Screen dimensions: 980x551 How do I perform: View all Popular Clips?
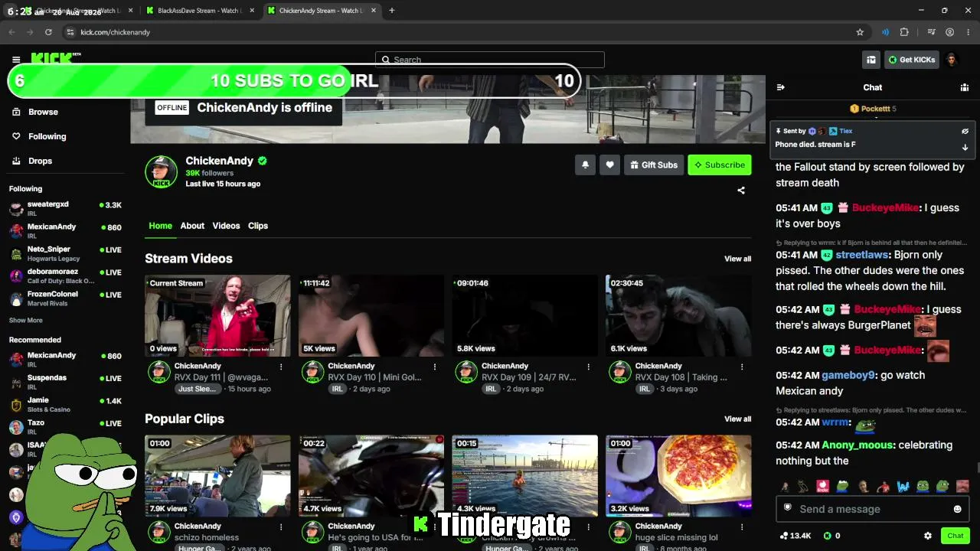click(x=738, y=419)
